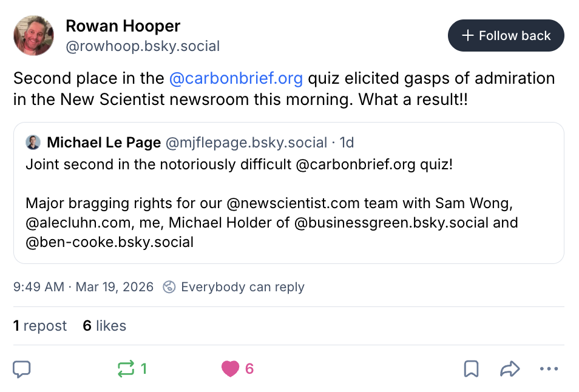Screen dimensions: 579x392
Task: View accounts behind the 1 repost
Action: [40, 326]
